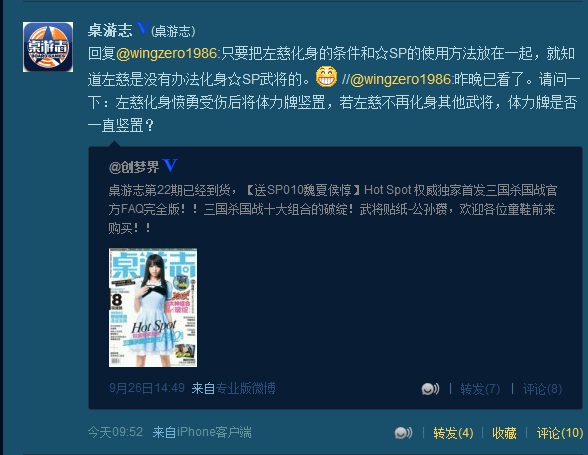This screenshot has width=588, height=455.
Task: Enlarge the 桌游志 magazine cover thumbnail
Action: 153,308
